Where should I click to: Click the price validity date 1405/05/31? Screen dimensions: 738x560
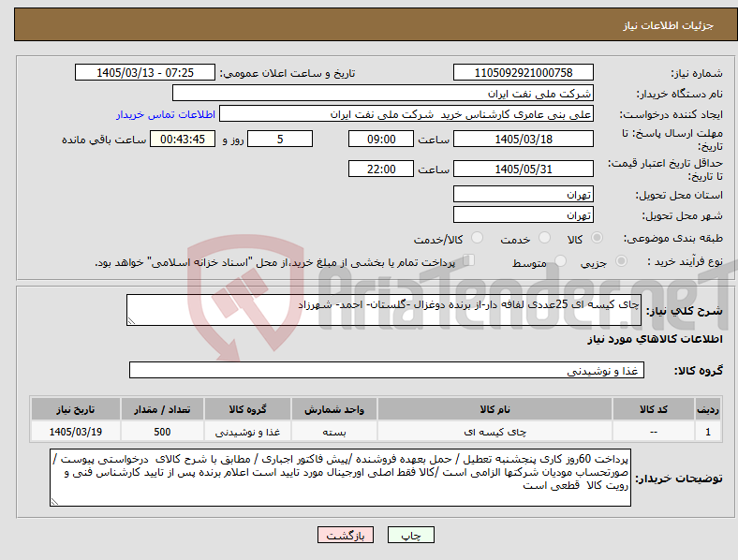pyautogui.click(x=523, y=169)
